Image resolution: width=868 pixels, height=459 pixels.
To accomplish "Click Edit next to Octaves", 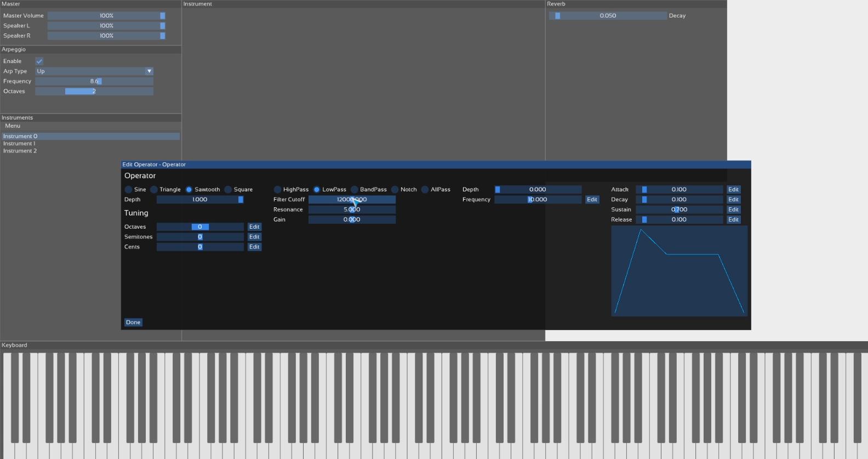I will click(254, 227).
